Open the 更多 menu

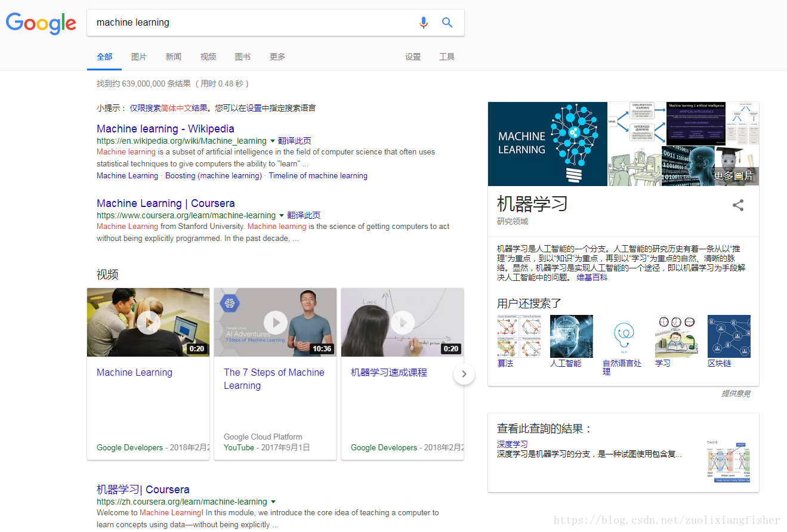277,57
